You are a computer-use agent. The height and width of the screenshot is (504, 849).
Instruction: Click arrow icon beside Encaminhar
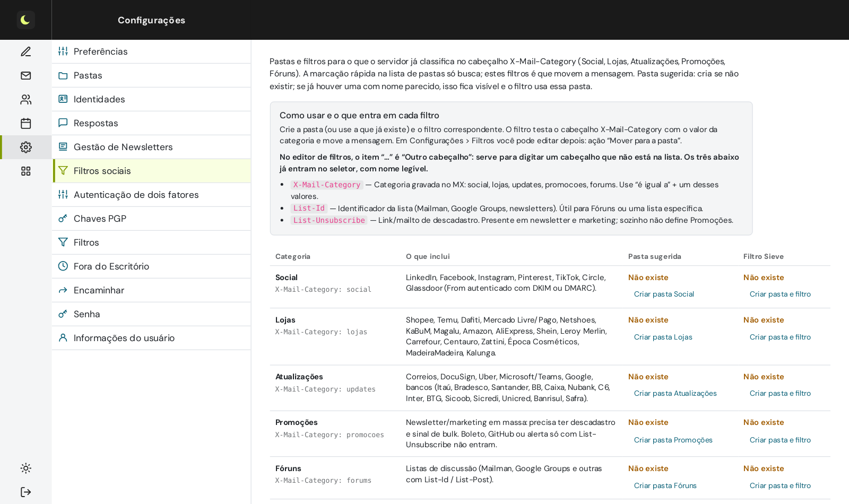click(x=63, y=290)
